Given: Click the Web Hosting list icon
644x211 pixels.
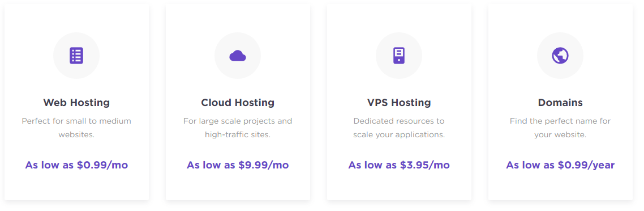Looking at the screenshot, I should (x=76, y=56).
